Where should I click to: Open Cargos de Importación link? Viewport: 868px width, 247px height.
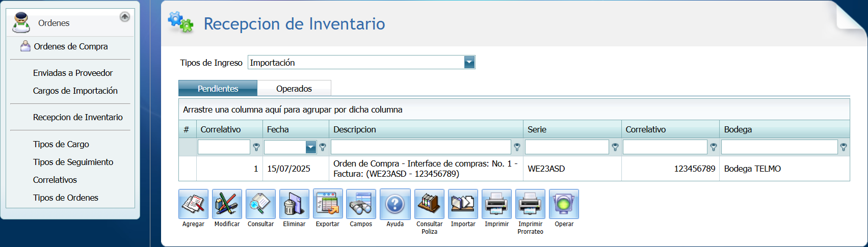click(75, 91)
